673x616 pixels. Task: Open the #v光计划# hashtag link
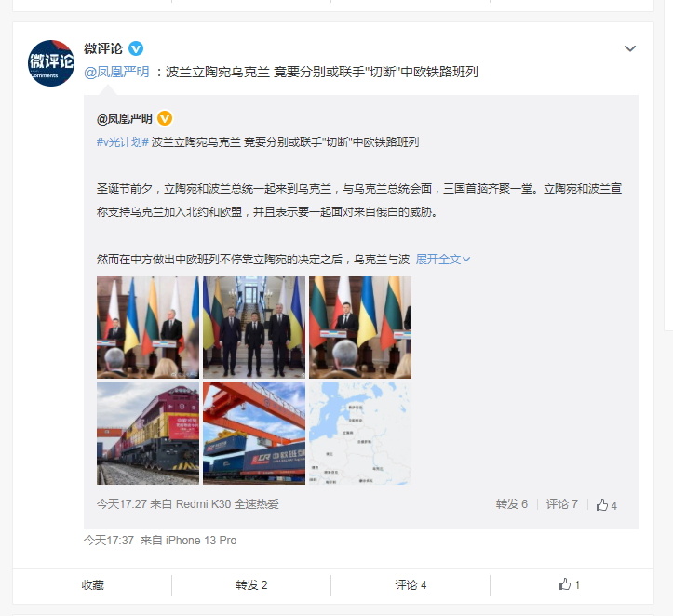tap(123, 142)
